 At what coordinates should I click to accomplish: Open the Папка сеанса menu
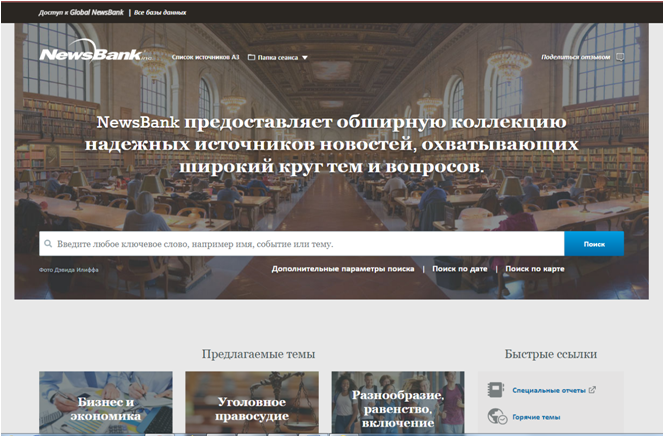[278, 57]
